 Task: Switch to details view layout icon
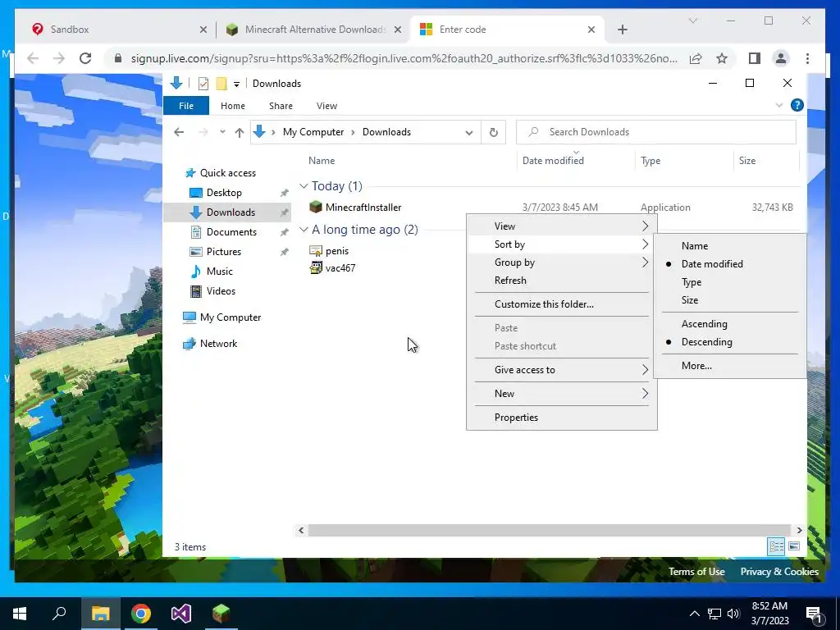pos(776,546)
